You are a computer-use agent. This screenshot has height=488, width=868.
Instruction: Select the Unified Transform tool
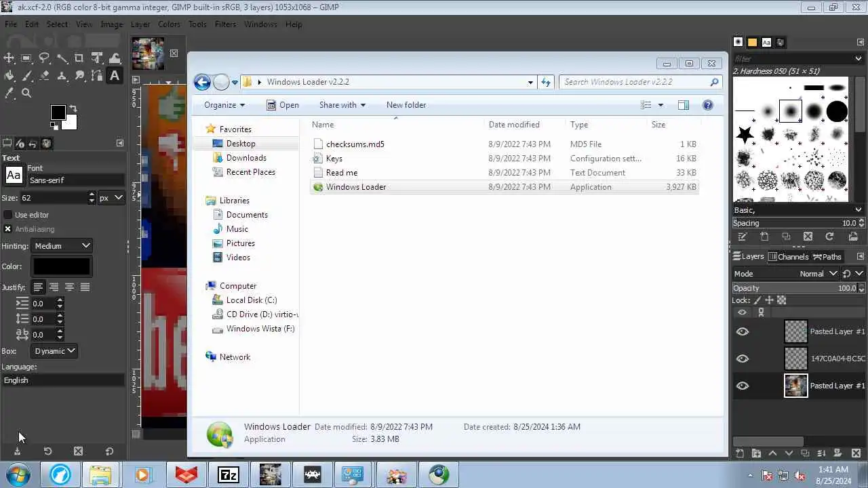(x=97, y=58)
